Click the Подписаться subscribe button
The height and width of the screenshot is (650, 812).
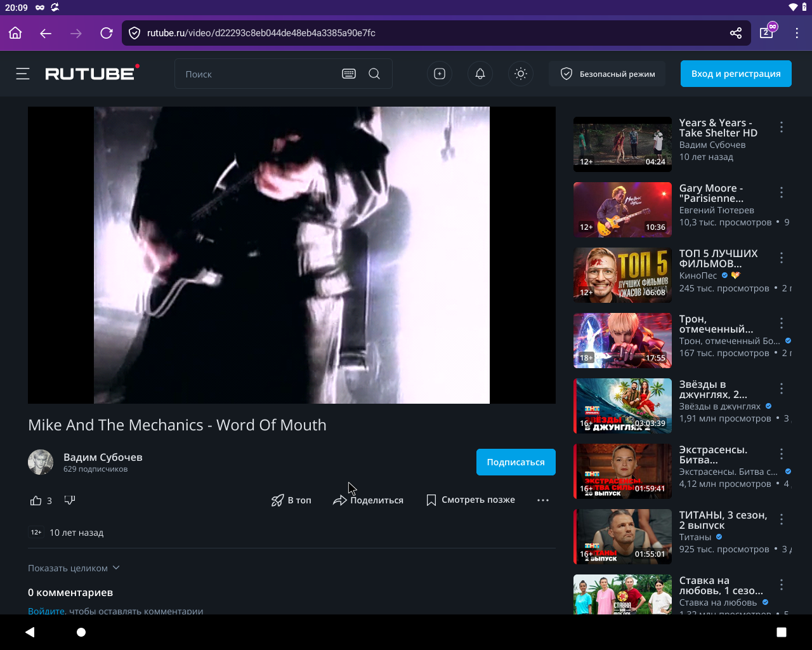(x=516, y=462)
